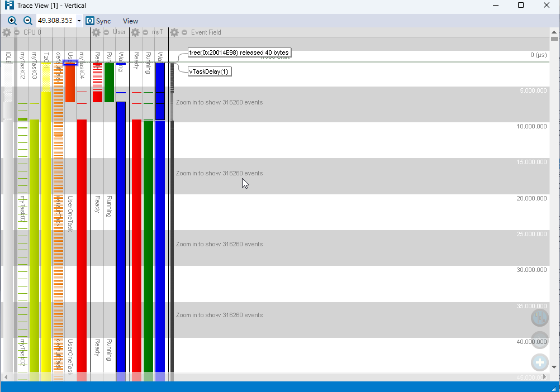The image size is (560, 392).
Task: Click the 5.000.000 time label
Action: click(x=533, y=90)
